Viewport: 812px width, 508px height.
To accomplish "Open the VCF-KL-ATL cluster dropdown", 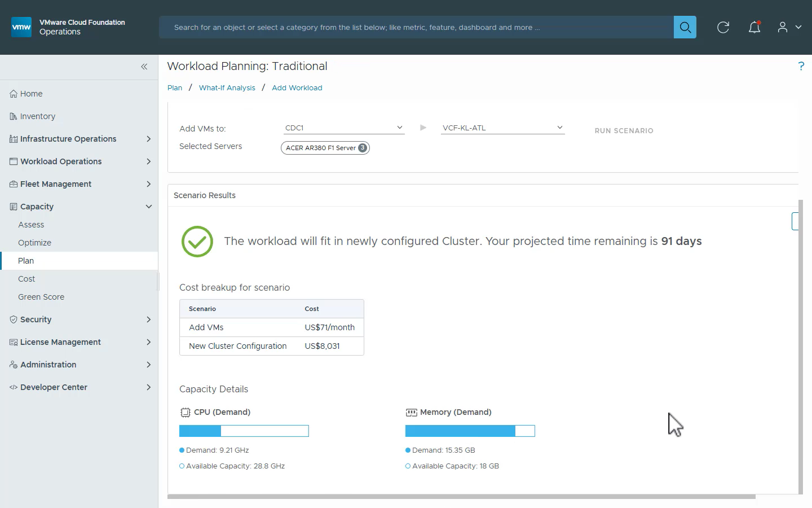I will (502, 128).
